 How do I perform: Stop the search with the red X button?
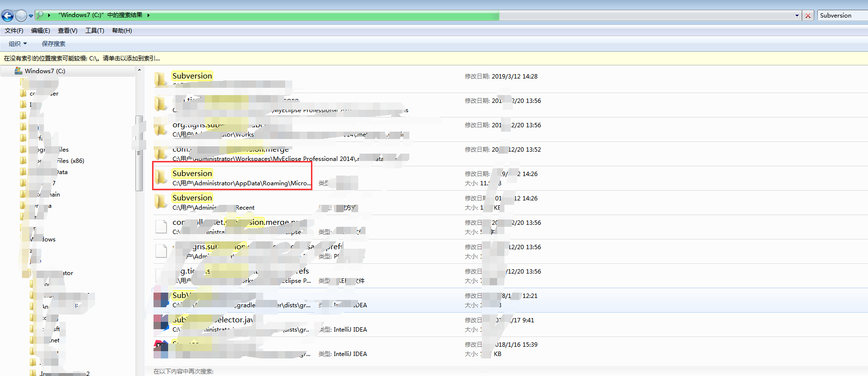(808, 16)
